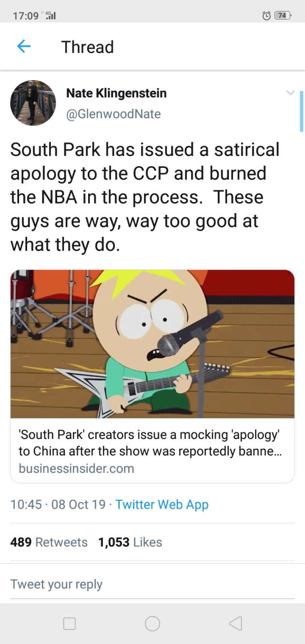The image size is (305, 644).
Task: Tap the battery level indicator showing 74
Action: click(283, 16)
